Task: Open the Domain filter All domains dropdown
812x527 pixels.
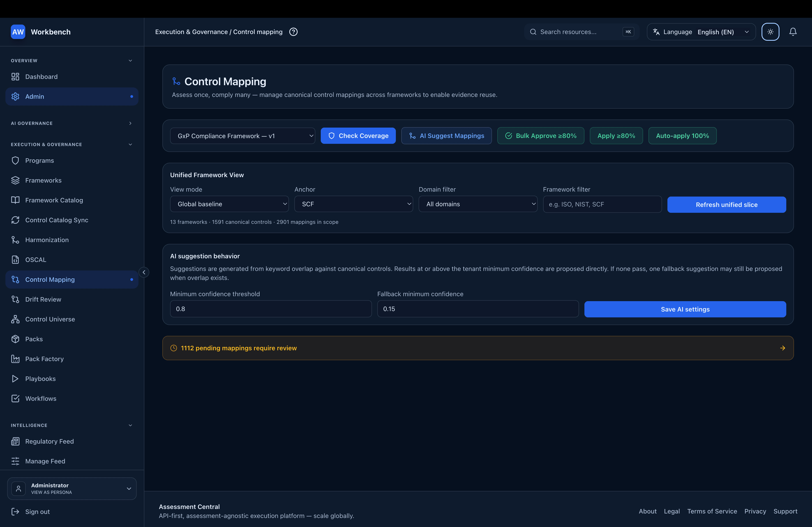Action: point(478,204)
